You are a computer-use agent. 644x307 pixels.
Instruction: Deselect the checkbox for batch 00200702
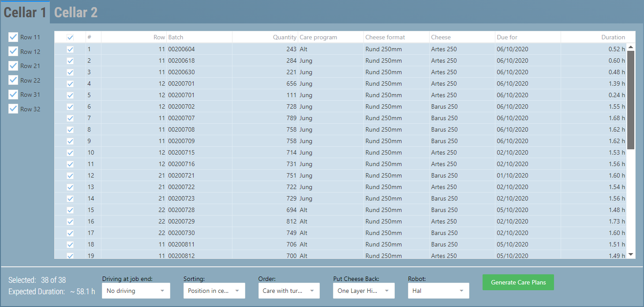70,107
